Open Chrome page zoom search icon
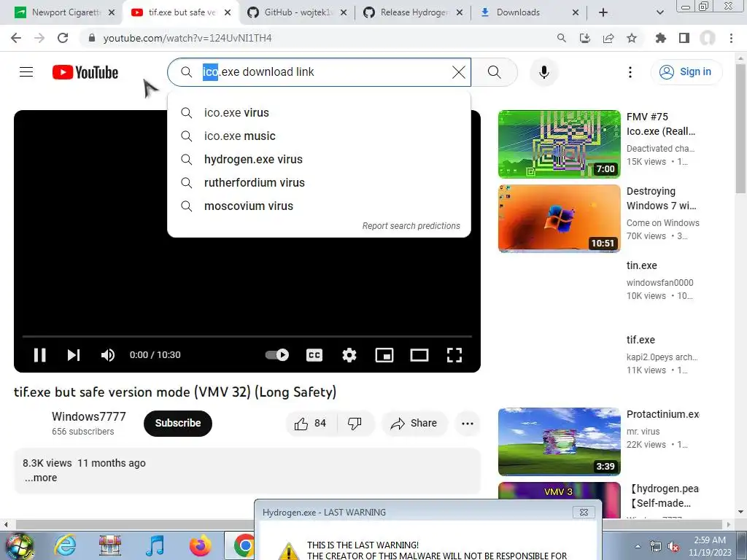Image resolution: width=747 pixels, height=560 pixels. 562,38
